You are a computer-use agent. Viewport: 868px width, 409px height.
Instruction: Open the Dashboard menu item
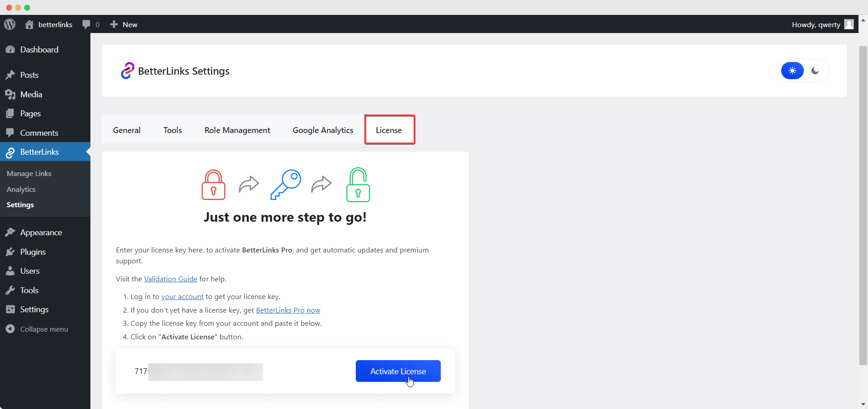[45, 50]
